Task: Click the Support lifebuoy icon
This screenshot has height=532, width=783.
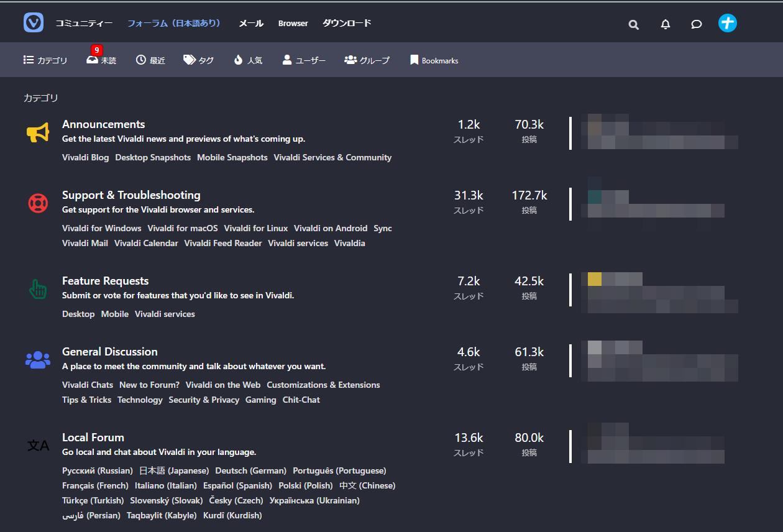Action: [38, 203]
